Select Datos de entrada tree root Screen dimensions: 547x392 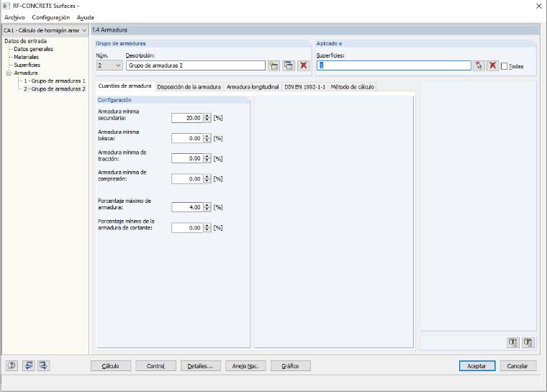[25, 41]
